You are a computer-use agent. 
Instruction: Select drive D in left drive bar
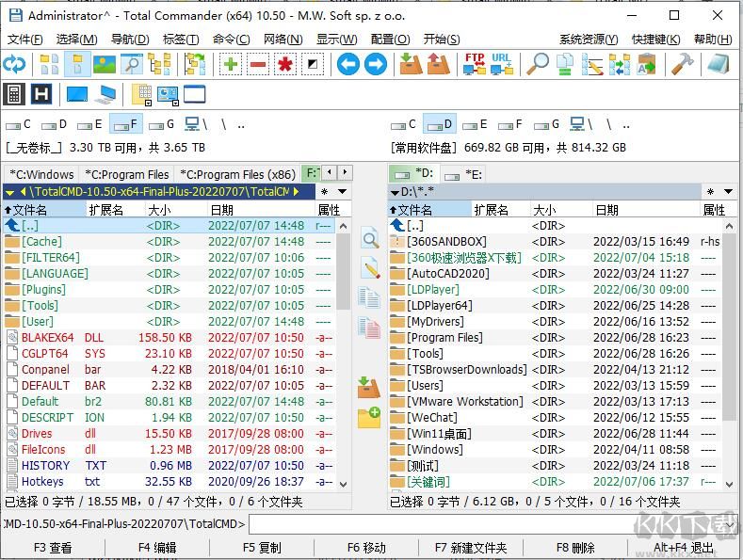pyautogui.click(x=54, y=124)
